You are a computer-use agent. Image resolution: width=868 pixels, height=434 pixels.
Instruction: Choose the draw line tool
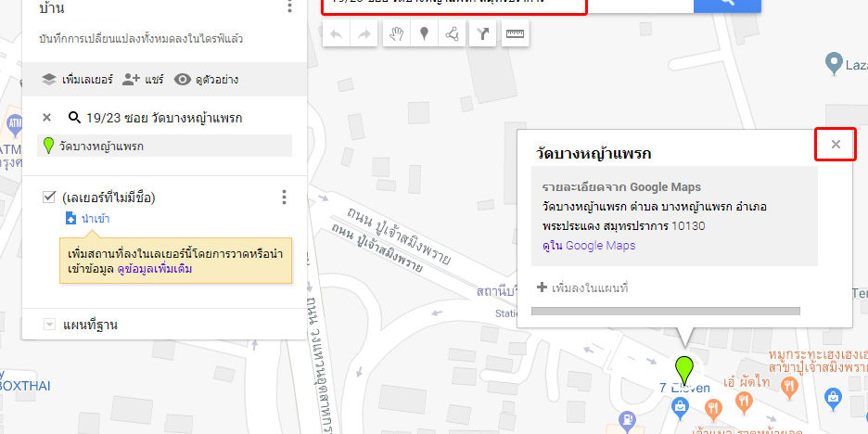452,35
